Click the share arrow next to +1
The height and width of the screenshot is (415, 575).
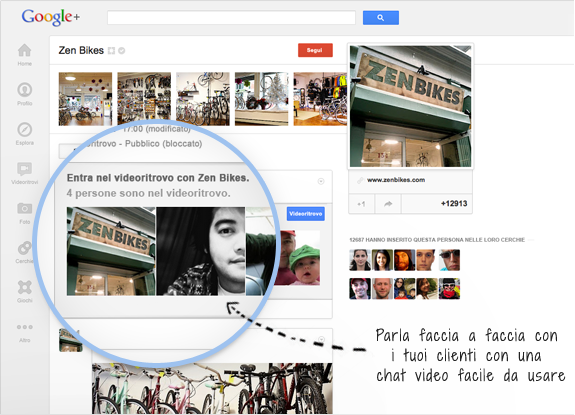tap(388, 204)
